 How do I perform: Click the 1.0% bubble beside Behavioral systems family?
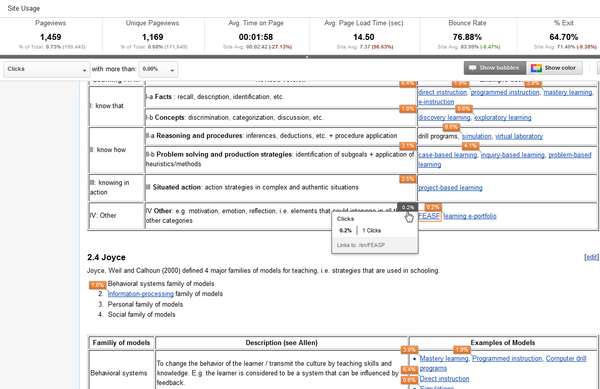[x=98, y=285]
